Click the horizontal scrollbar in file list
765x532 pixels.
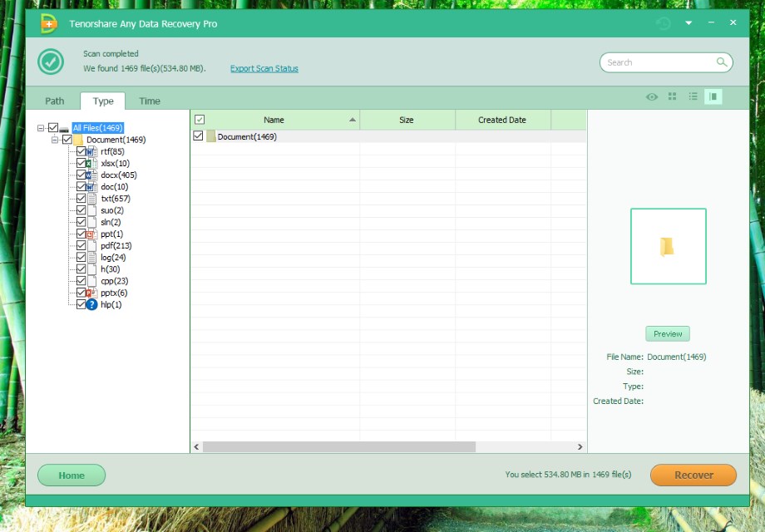[338, 447]
